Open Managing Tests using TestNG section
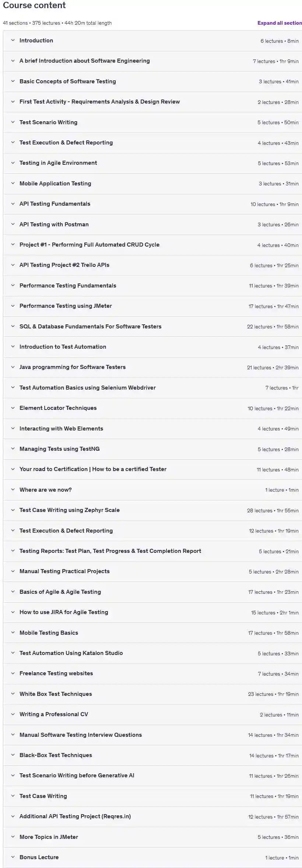 click(59, 449)
